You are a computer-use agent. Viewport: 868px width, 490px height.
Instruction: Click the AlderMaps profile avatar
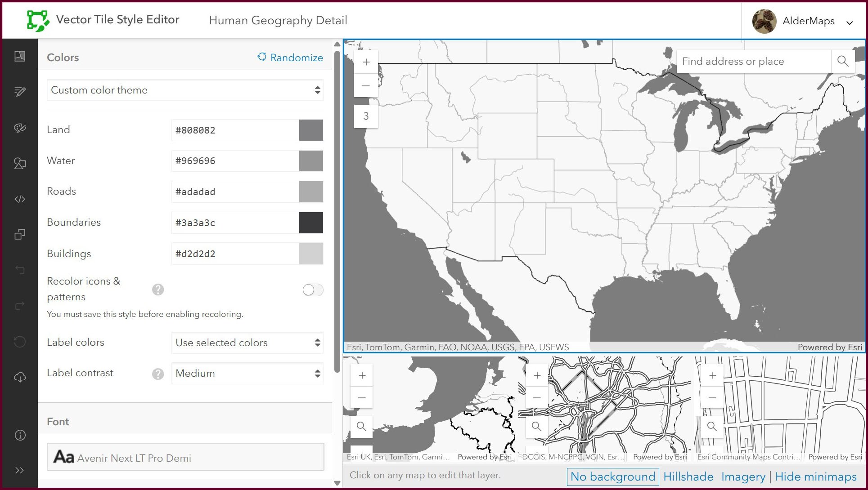tap(764, 21)
